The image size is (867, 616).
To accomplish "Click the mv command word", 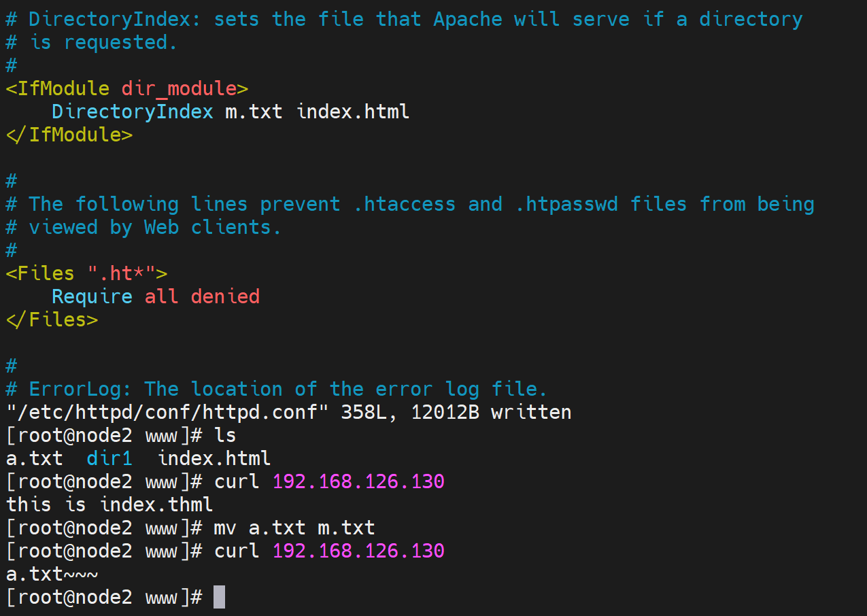I will (225, 528).
